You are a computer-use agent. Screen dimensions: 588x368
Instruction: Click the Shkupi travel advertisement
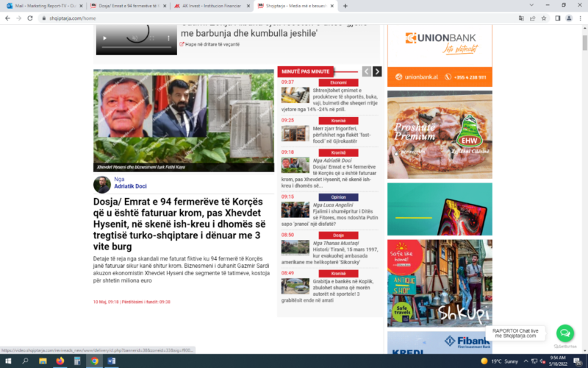[x=440, y=283]
